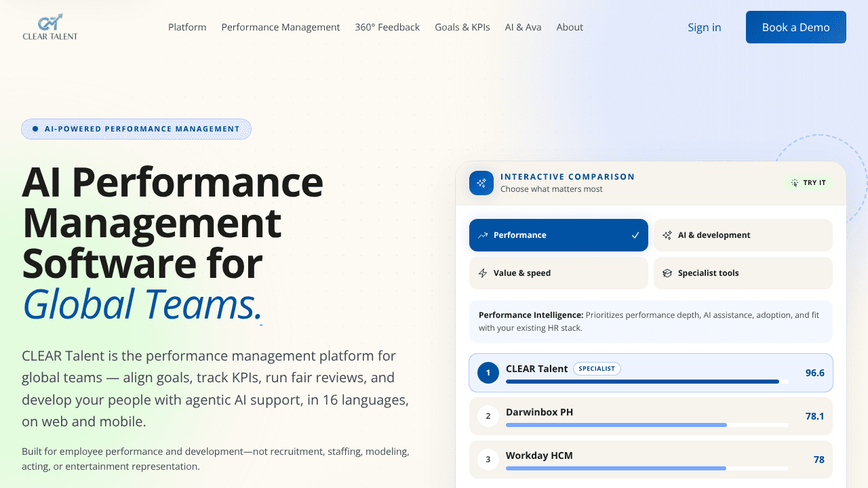Click the Workday HCM score of 78
Viewport: 868px width, 488px height.
coord(819,460)
